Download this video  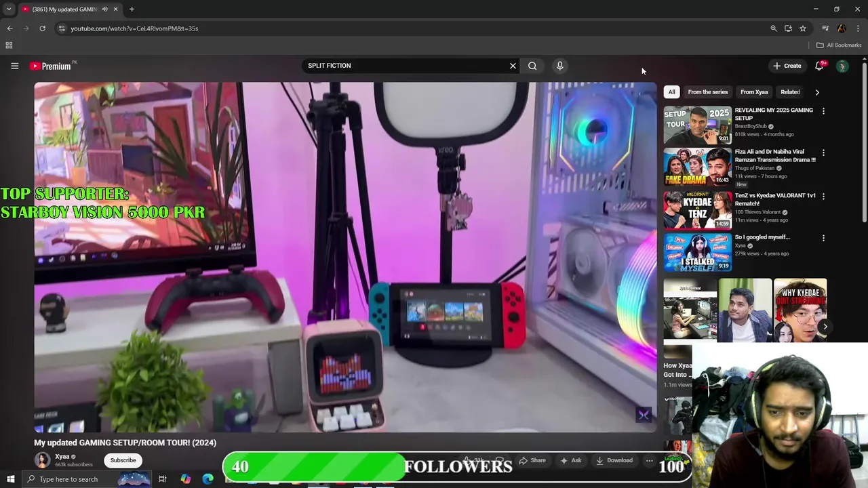click(x=614, y=460)
